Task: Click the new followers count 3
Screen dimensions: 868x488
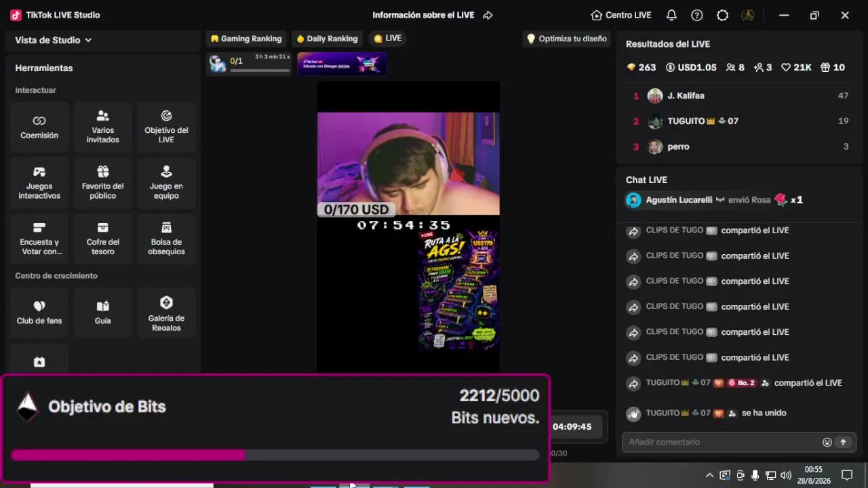Action: 763,67
